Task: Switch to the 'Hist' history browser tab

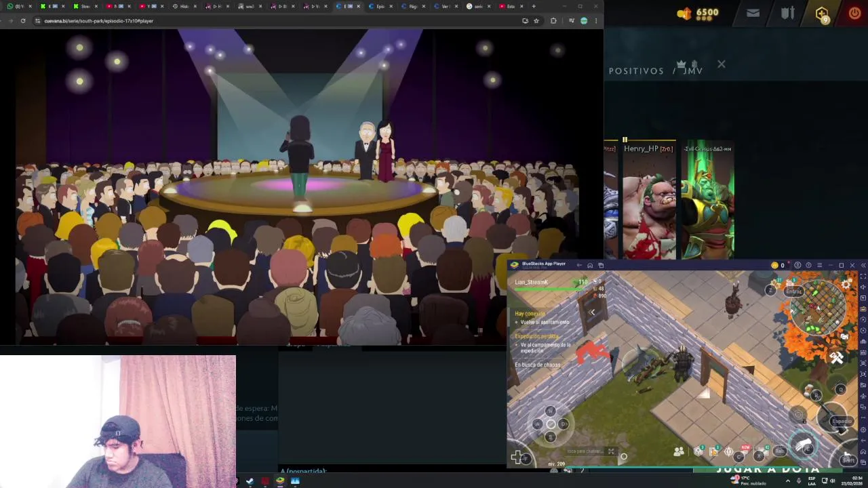Action: click(x=183, y=6)
